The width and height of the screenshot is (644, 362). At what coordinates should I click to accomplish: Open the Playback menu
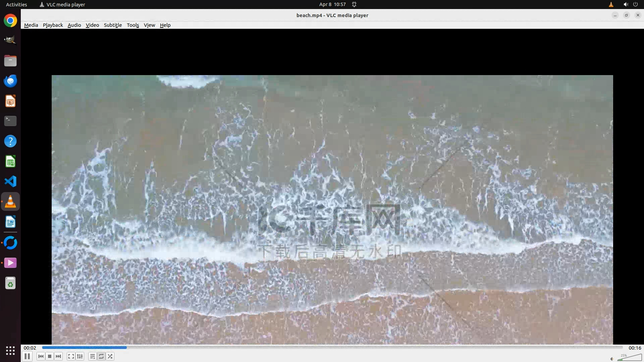[x=53, y=25]
